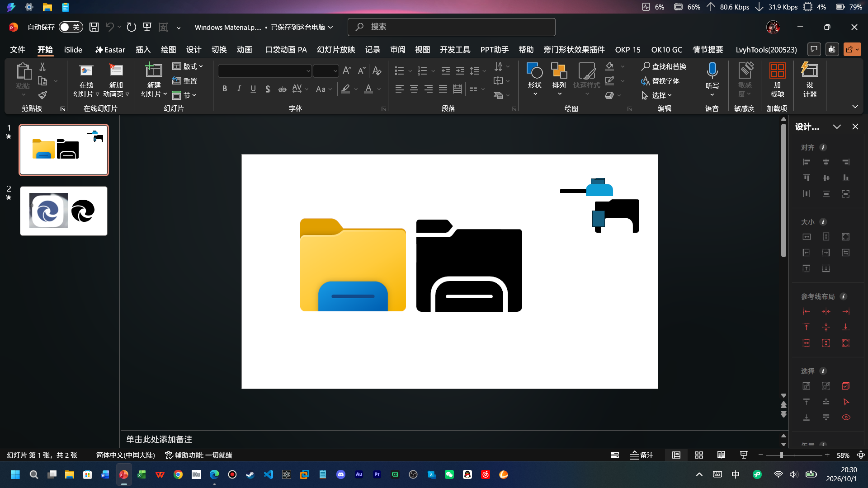Open the Insert ribbon tab
This screenshot has width=868, height=488.
[143, 50]
